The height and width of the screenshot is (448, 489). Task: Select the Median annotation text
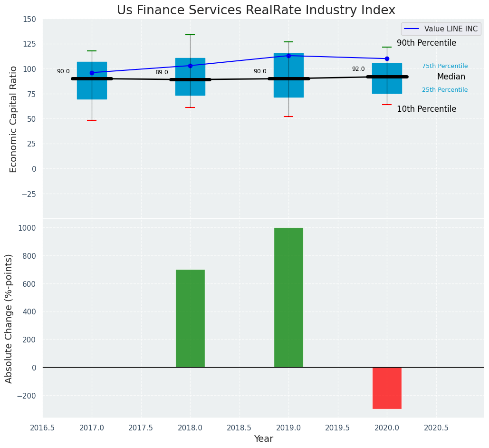click(x=451, y=77)
